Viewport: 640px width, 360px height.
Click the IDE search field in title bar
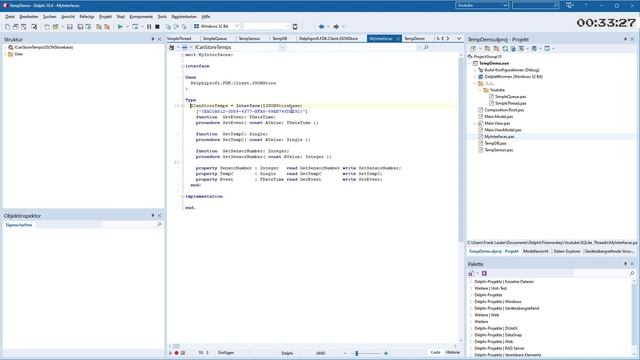(535, 5)
